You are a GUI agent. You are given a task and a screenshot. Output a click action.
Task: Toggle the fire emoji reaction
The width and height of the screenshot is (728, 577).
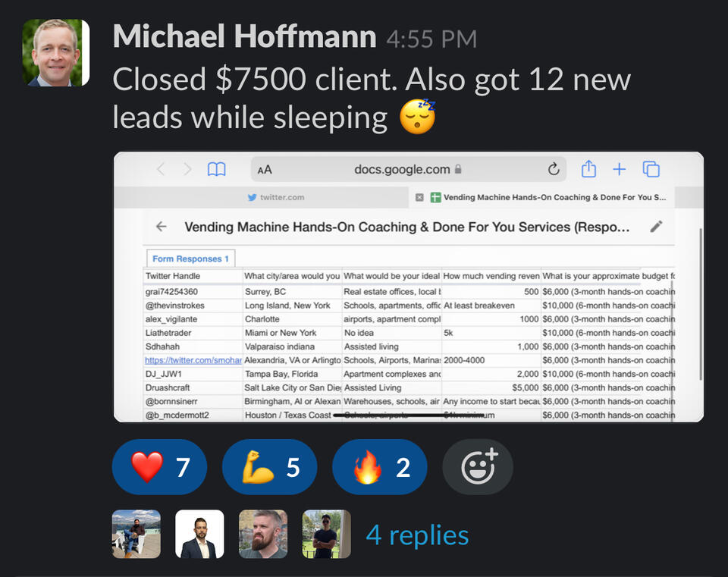tap(379, 467)
